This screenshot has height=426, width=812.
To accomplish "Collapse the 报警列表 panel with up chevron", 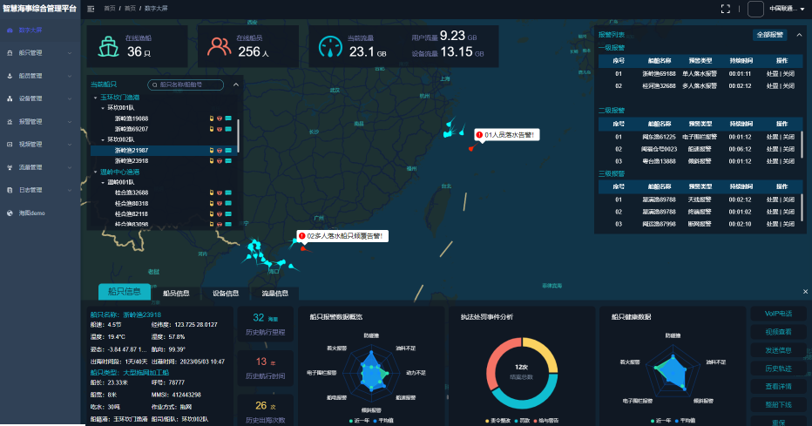I will pyautogui.click(x=799, y=35).
